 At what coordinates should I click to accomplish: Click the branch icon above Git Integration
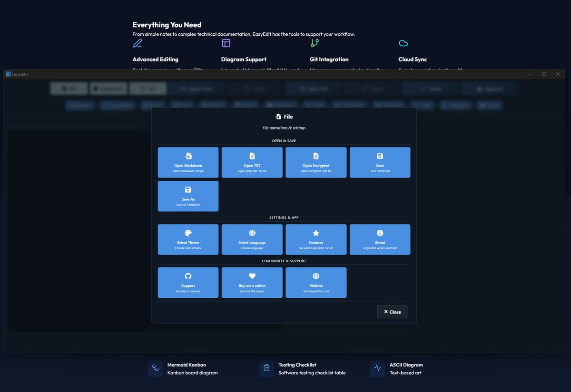pyautogui.click(x=315, y=43)
